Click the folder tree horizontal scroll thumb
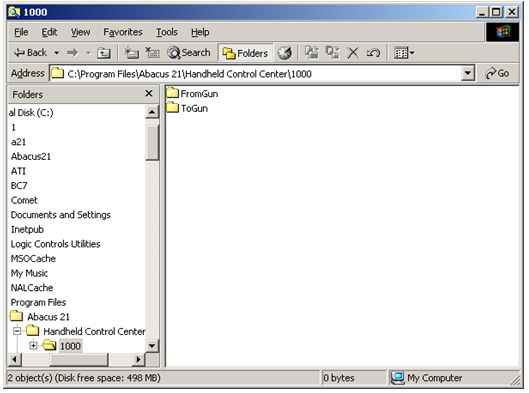 (78, 360)
